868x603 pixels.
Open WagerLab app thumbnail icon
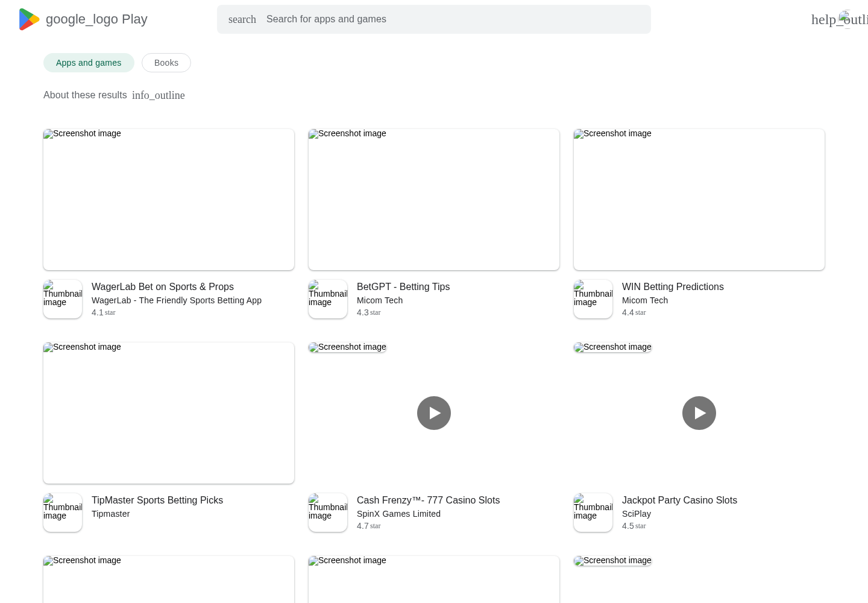click(63, 299)
